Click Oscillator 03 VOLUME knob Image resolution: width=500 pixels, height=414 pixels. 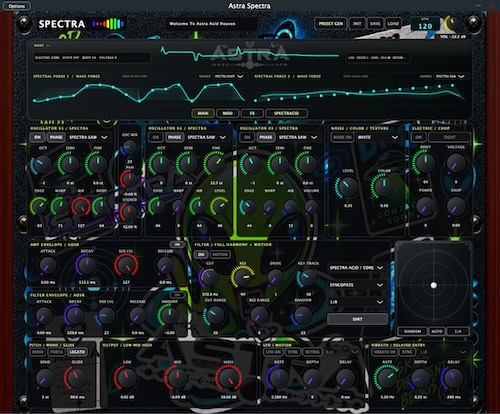pyautogui.click(x=311, y=207)
